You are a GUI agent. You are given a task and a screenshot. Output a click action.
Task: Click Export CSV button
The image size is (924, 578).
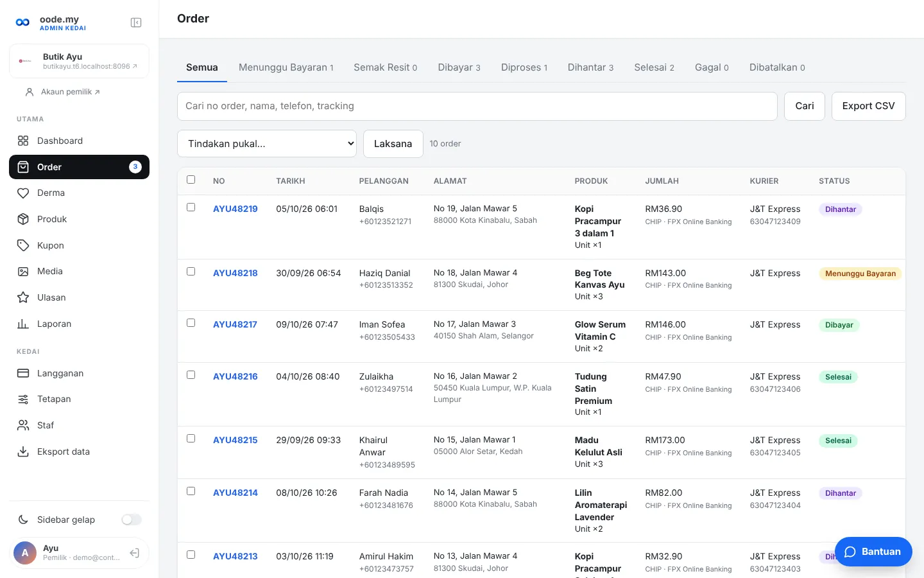pyautogui.click(x=868, y=106)
